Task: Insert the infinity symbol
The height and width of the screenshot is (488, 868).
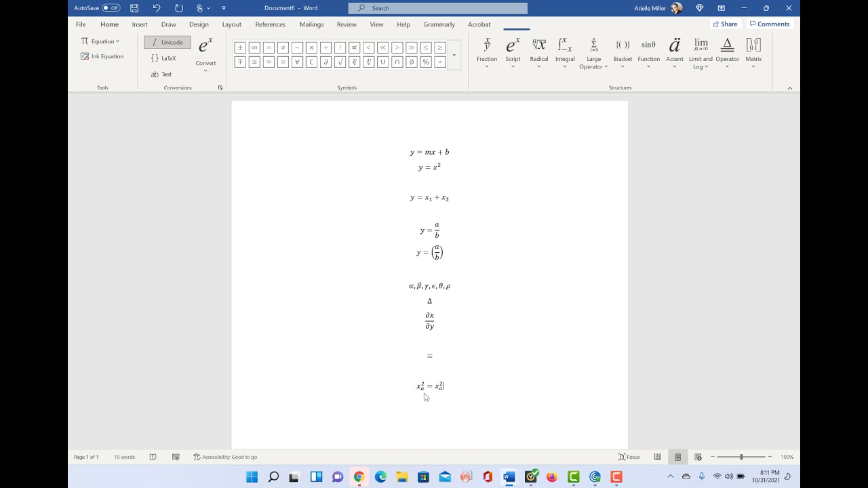Action: pyautogui.click(x=254, y=47)
